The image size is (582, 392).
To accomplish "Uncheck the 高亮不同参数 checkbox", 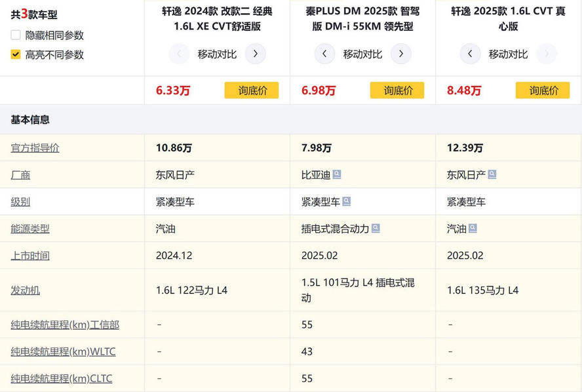I will (x=16, y=54).
